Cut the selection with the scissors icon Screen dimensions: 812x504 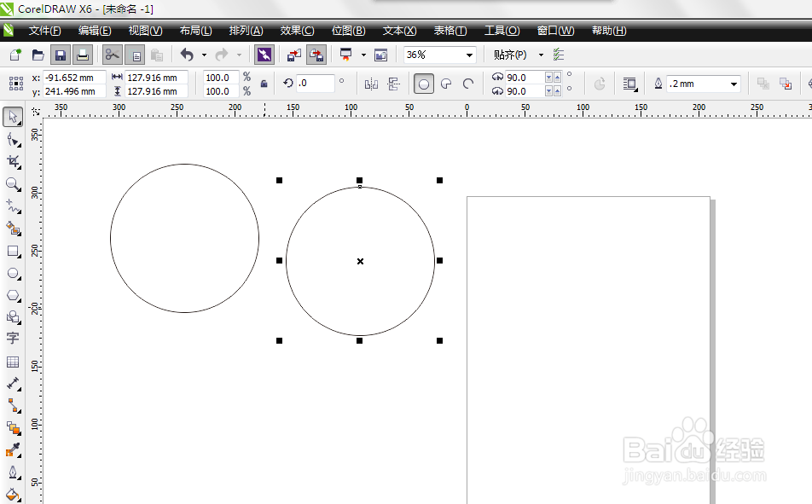click(x=113, y=55)
